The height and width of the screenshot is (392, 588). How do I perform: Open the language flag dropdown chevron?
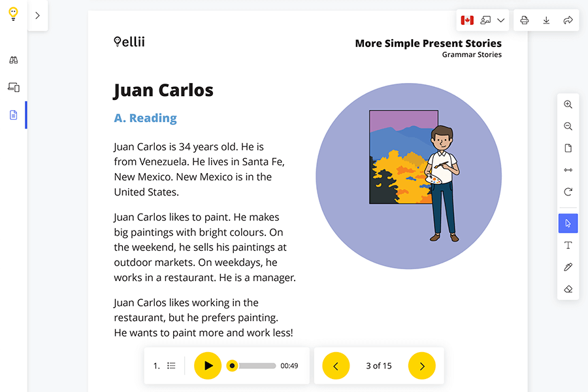501,20
